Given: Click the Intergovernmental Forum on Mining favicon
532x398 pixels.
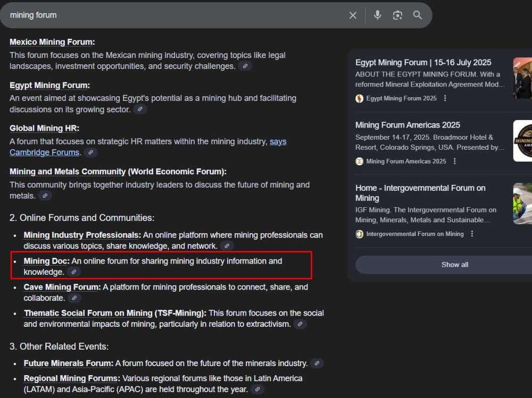Looking at the screenshot, I should (359, 234).
